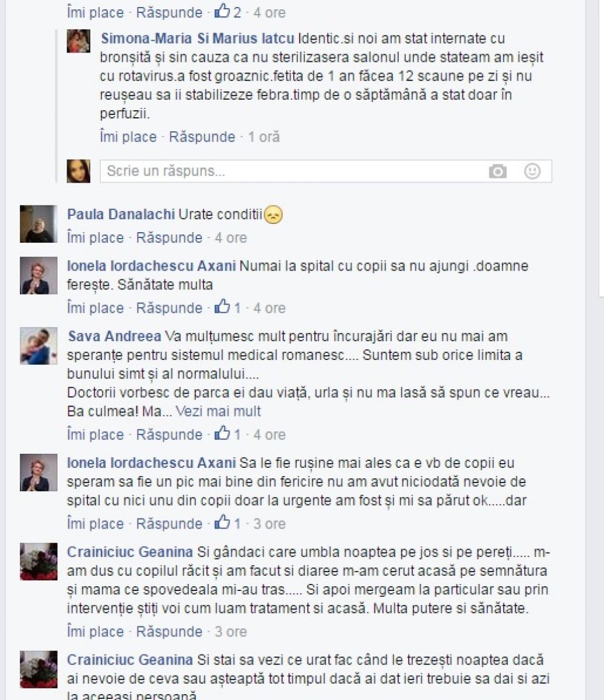
Task: Expand Sava Andreea's comment with "Vezi mai mult"
Action: [x=218, y=411]
